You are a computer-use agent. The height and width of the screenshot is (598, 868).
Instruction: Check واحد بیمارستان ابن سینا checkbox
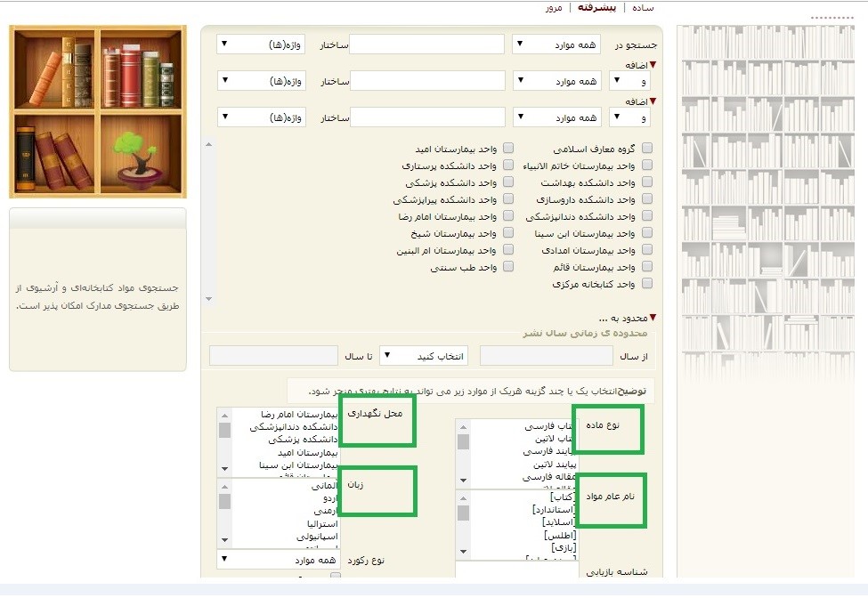[647, 233]
